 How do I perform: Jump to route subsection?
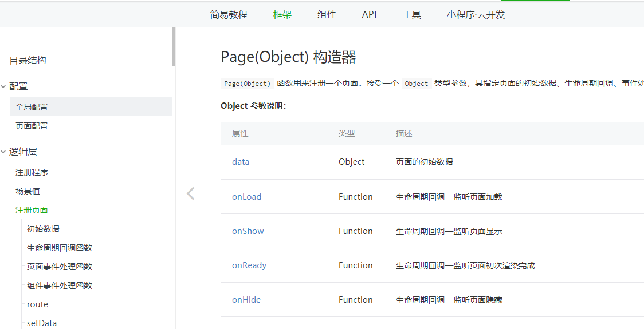pos(37,304)
